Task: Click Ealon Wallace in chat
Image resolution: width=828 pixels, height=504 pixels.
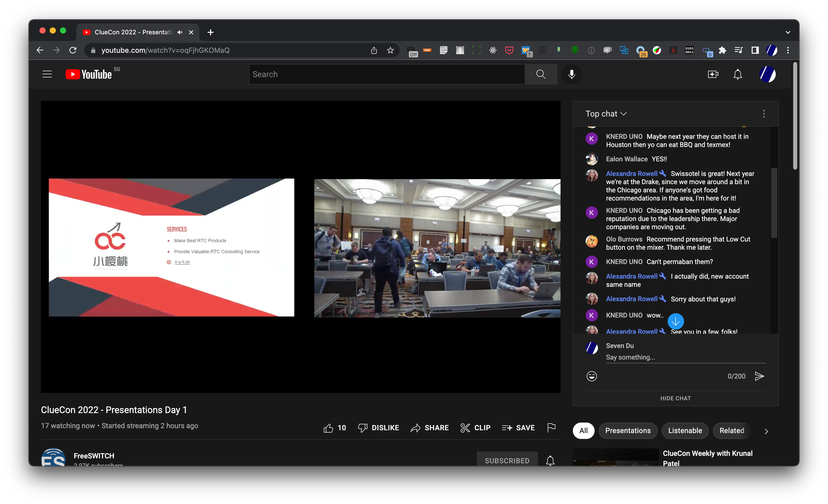Action: click(x=626, y=159)
